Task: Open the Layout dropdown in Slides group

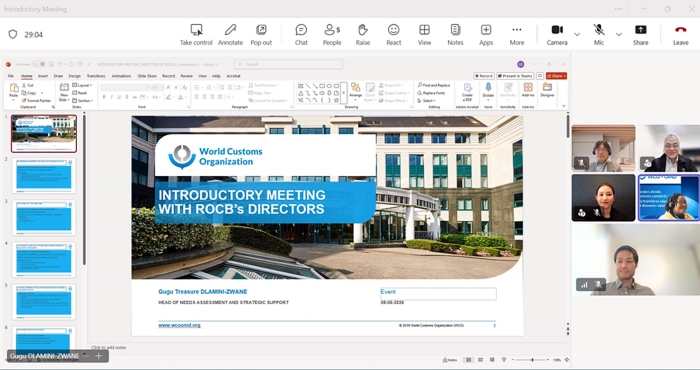Action: click(x=82, y=85)
